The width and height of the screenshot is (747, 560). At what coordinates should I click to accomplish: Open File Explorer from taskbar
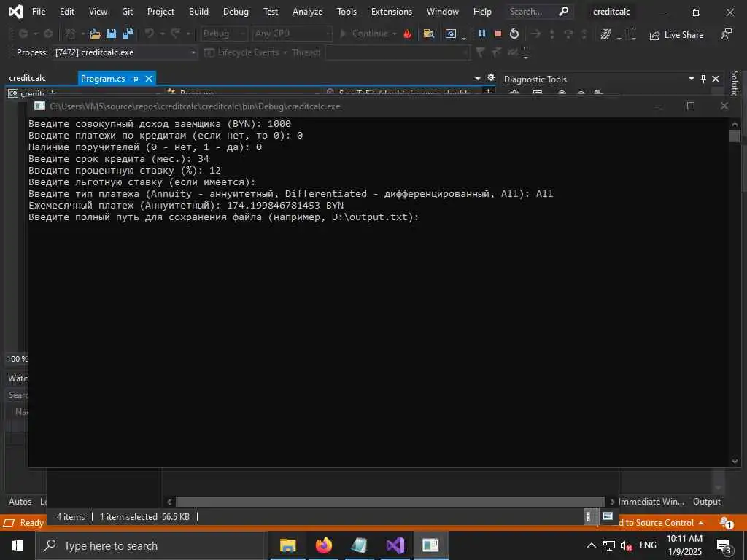click(x=287, y=545)
